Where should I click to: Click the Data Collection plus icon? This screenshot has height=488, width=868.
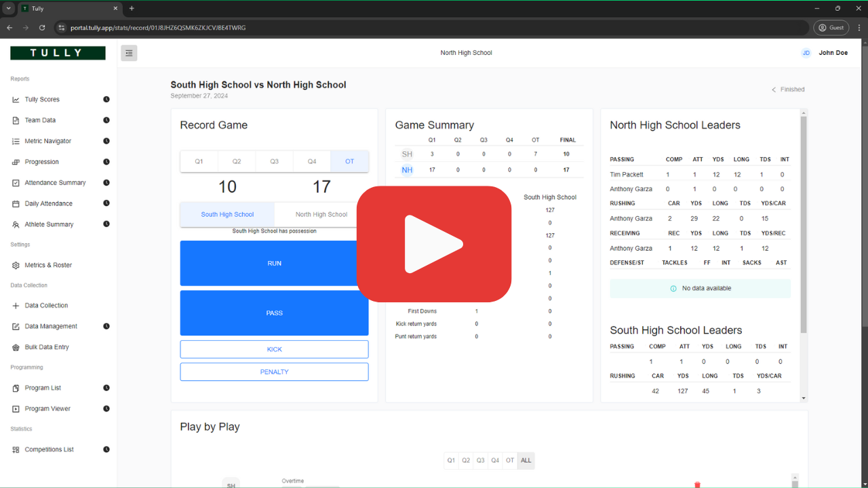coord(16,306)
